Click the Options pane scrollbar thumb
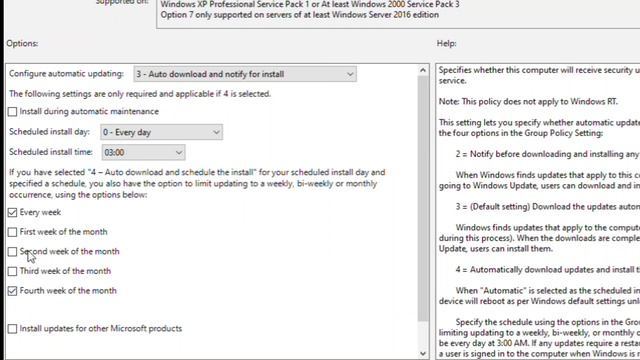Image resolution: width=640 pixels, height=360 pixels. coord(423,199)
